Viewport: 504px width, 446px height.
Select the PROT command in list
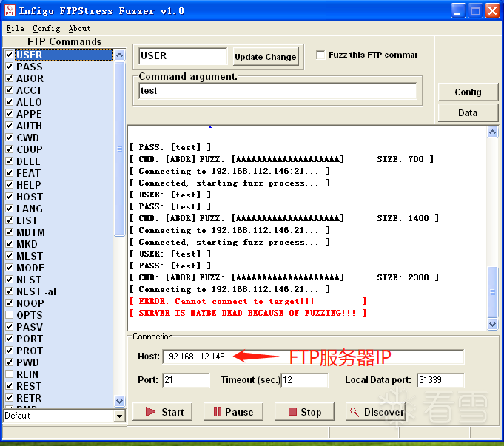pyautogui.click(x=30, y=351)
